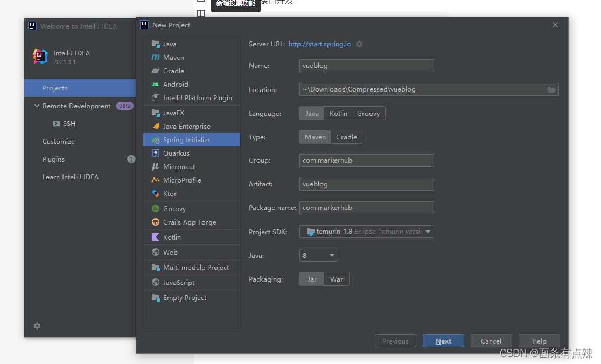Open the Java version dropdown

[318, 256]
